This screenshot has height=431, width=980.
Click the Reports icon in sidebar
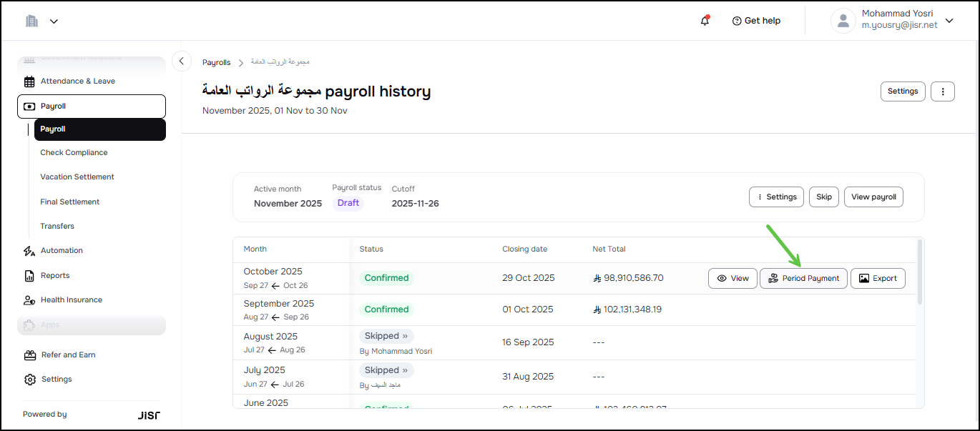pos(29,276)
